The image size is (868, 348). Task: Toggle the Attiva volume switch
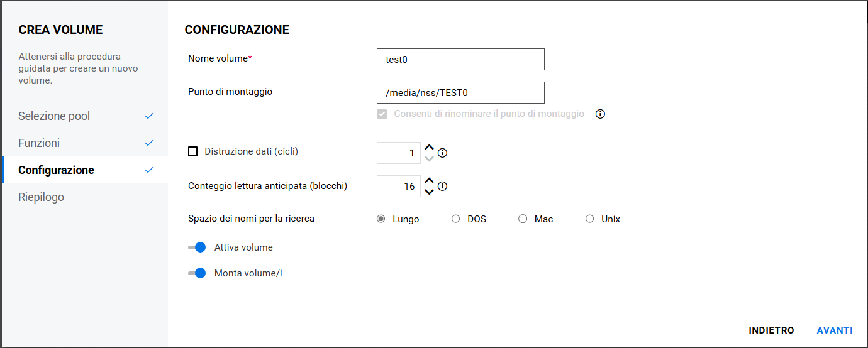click(198, 247)
